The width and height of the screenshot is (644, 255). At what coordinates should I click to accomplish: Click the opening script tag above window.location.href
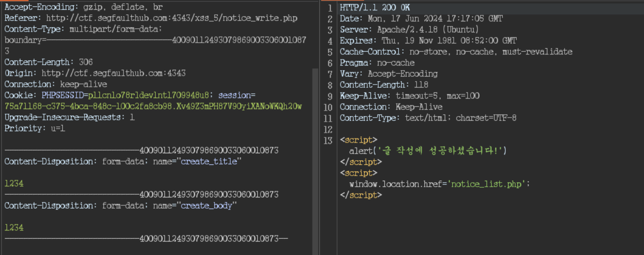tap(358, 173)
